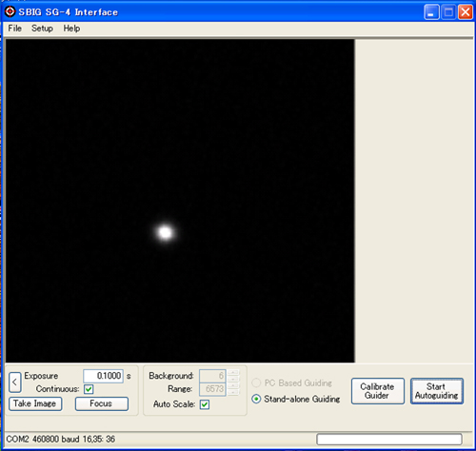Viewport: 476px width, 451px height.
Task: Minimize the SG-4 Interface window
Action: [431, 12]
